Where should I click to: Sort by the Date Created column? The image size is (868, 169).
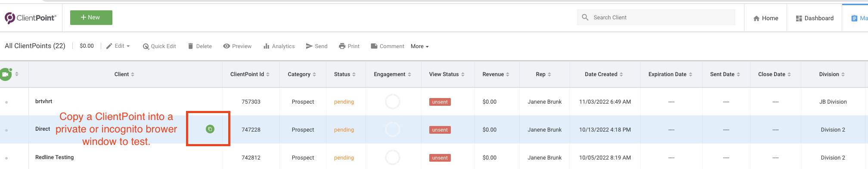(604, 74)
